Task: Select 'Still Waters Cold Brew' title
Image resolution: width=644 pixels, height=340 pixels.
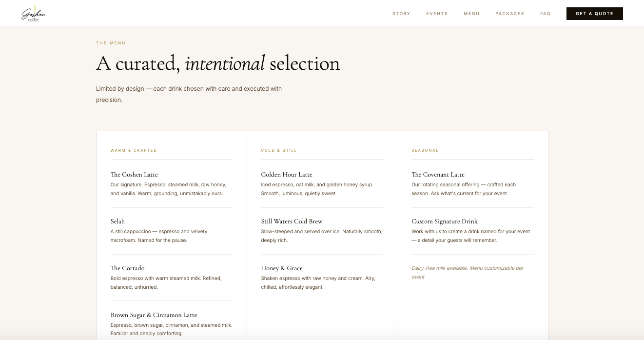Action: click(292, 221)
